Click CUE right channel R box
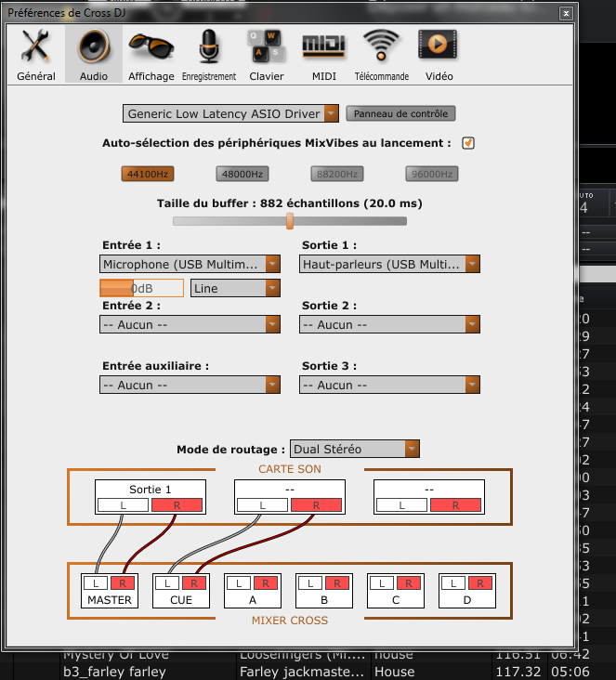 [x=194, y=583]
